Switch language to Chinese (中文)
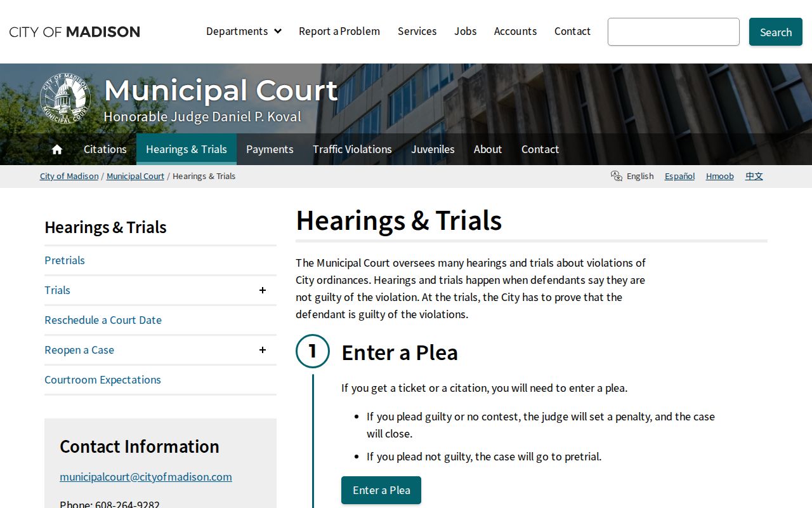Viewport: 812px width, 508px height. (754, 176)
